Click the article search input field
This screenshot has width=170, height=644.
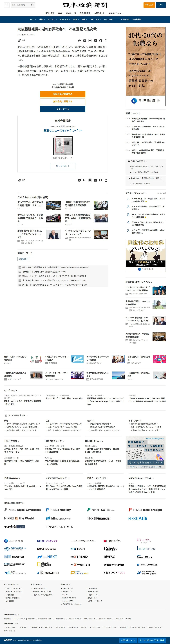pos(20,5)
